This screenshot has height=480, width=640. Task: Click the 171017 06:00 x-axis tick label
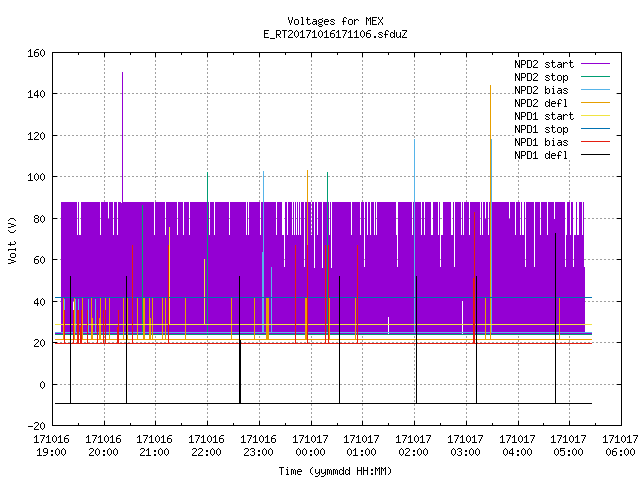(x=620, y=446)
